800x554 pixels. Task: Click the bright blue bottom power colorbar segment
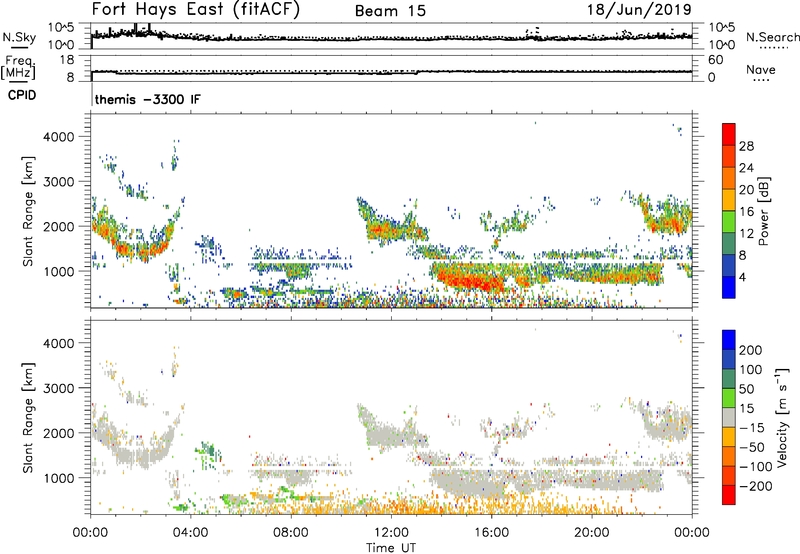[x=729, y=287]
